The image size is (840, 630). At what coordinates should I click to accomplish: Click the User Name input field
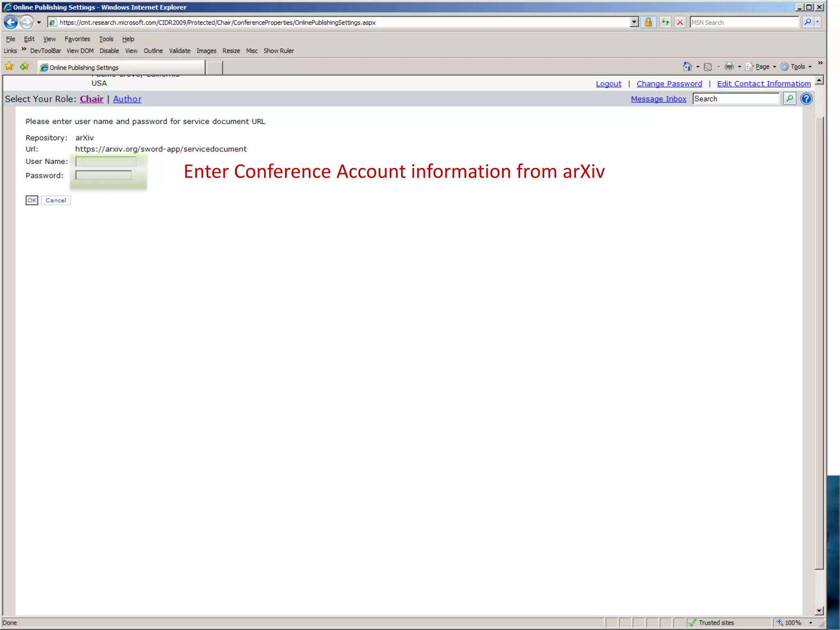[x=106, y=162]
